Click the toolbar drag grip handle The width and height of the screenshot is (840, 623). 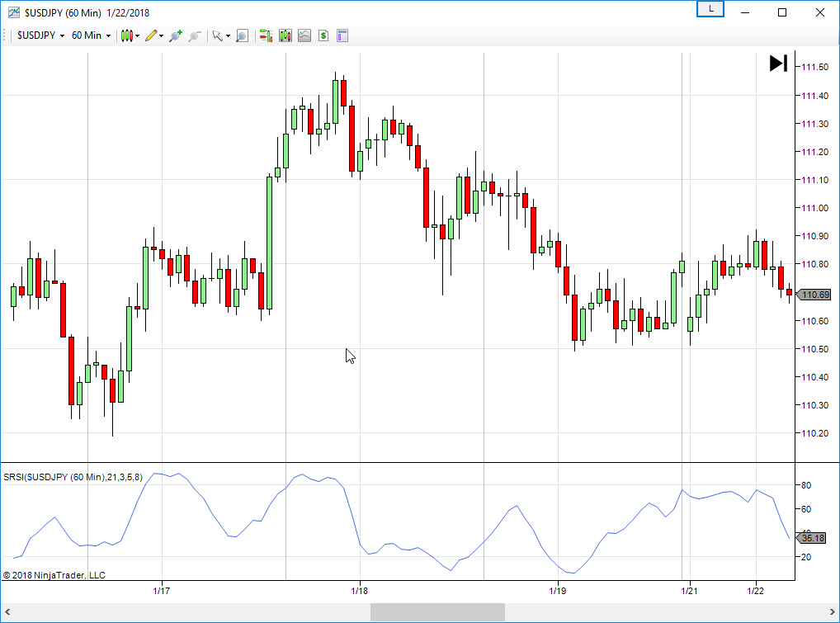pos(5,35)
